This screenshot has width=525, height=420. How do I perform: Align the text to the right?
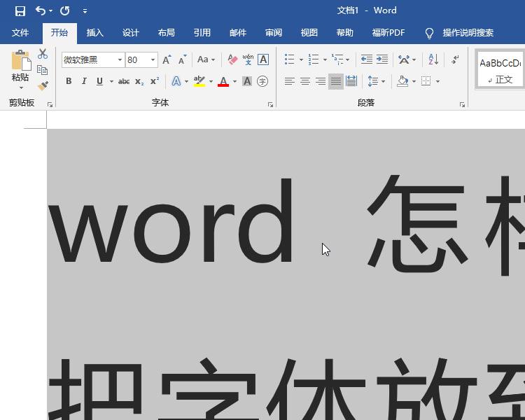point(321,81)
